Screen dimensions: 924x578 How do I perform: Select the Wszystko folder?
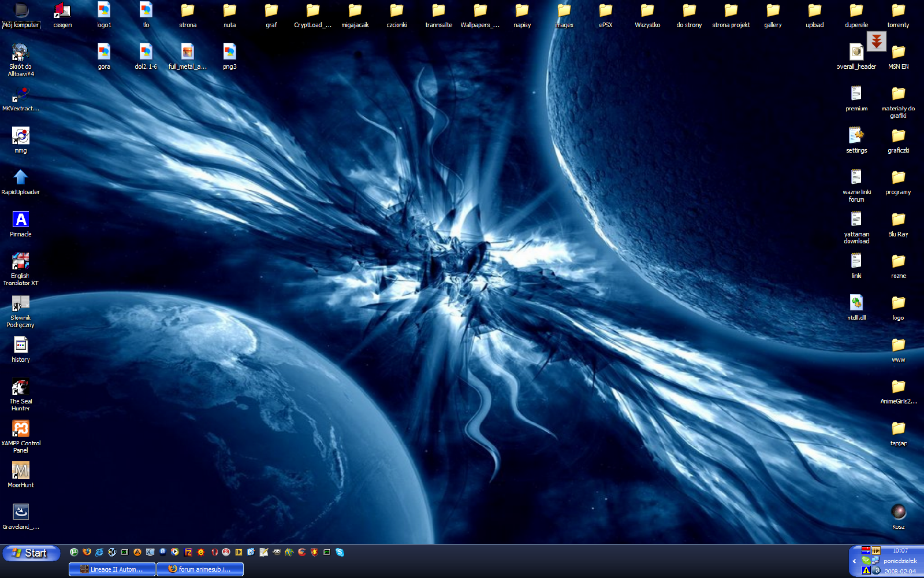tap(647, 15)
